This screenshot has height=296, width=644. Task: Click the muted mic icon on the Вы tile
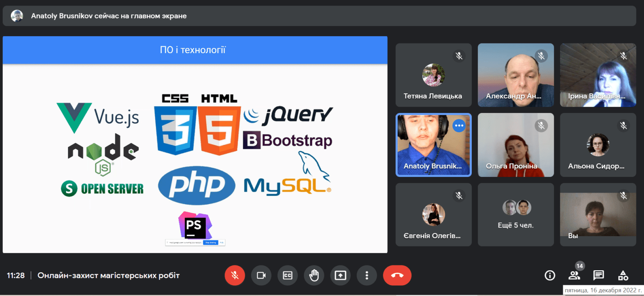click(x=623, y=196)
